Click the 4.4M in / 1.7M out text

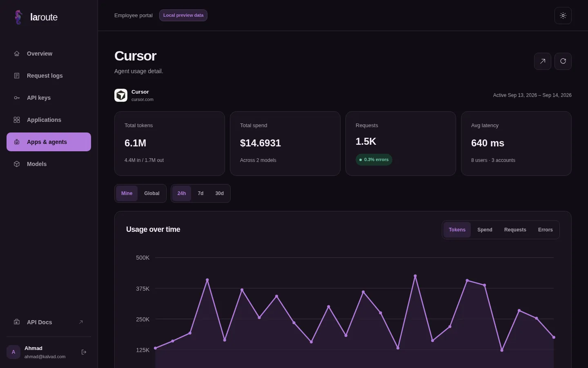point(144,160)
